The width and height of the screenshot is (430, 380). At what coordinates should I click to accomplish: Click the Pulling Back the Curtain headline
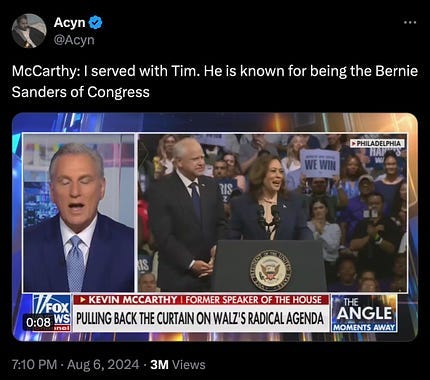(x=201, y=318)
